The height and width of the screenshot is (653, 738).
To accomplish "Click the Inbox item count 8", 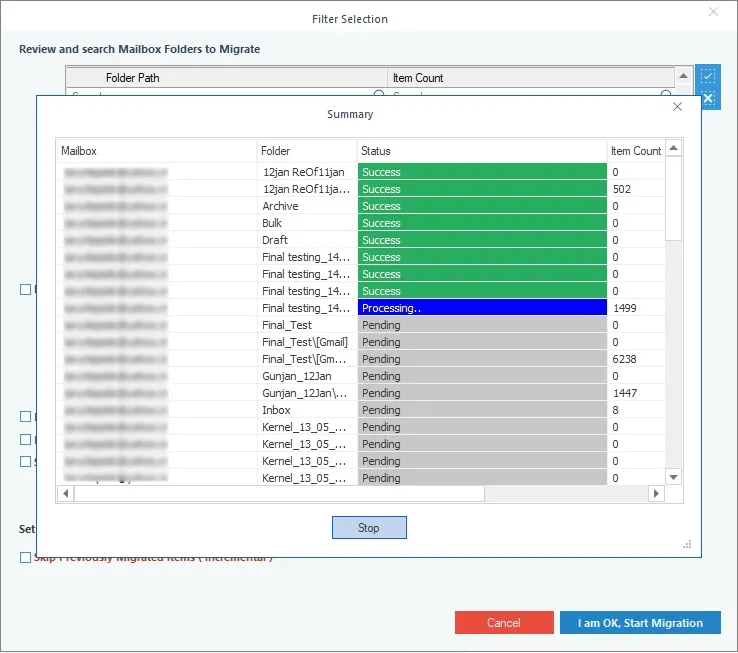I will tap(615, 410).
